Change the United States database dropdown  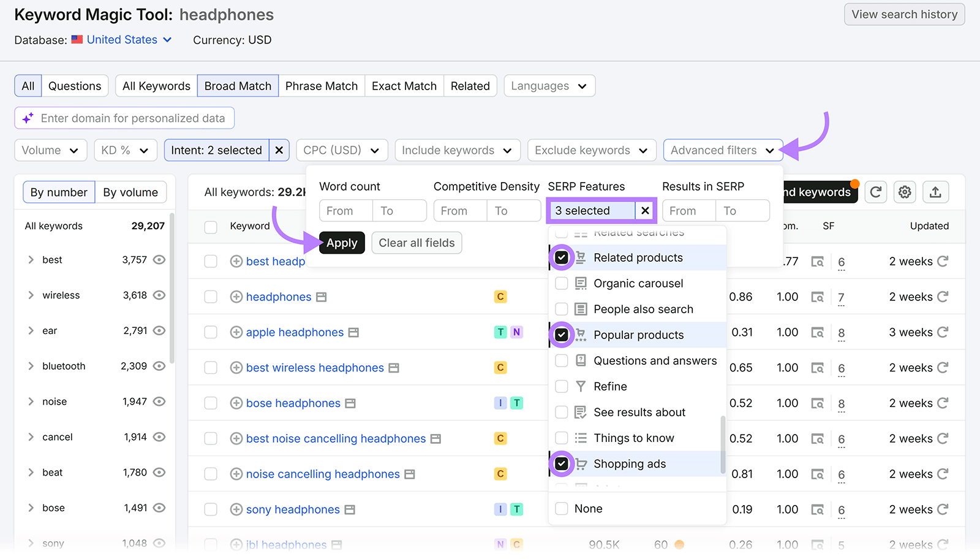[x=129, y=40]
